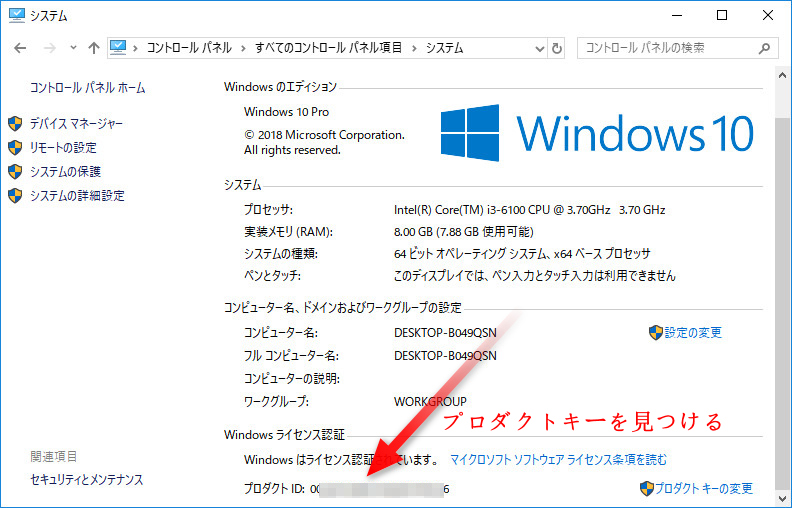Screen dimensions: 792x508
Task: Click DESKTOP-B049QSN beside コンピューター名
Action: coord(445,333)
